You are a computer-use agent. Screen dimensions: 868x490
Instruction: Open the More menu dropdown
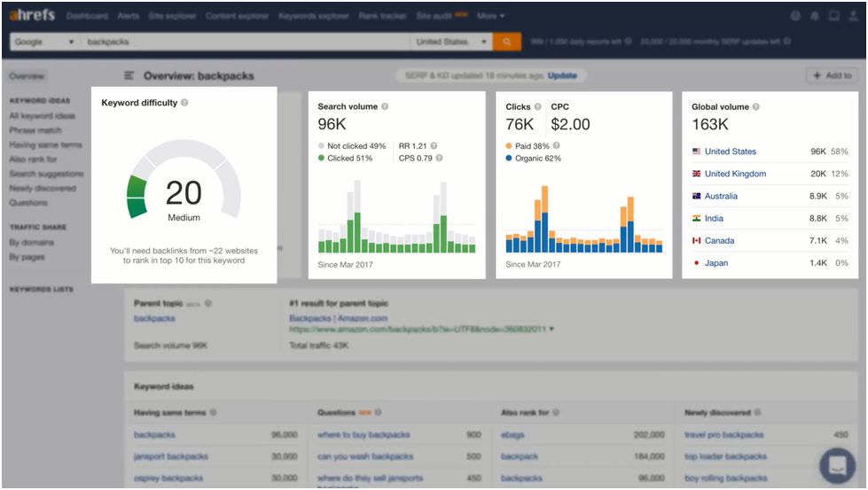point(490,16)
